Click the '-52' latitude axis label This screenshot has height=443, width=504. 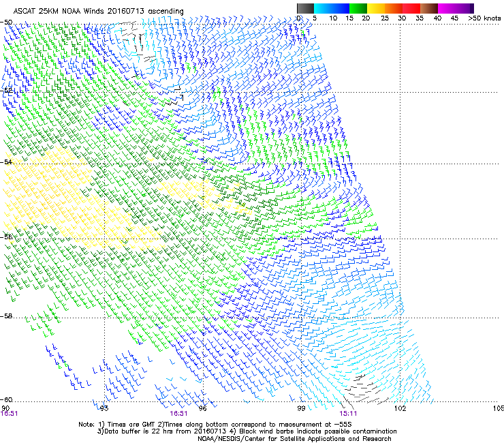point(6,91)
